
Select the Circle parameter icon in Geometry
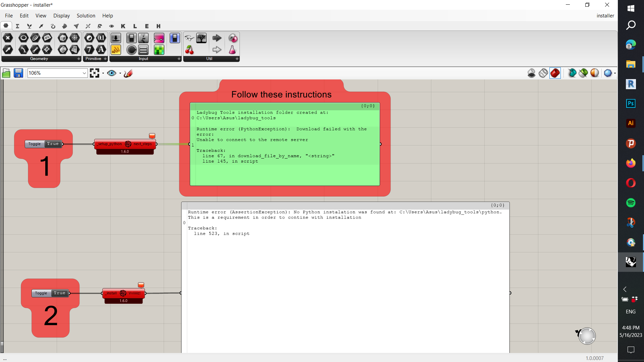pyautogui.click(x=23, y=38)
